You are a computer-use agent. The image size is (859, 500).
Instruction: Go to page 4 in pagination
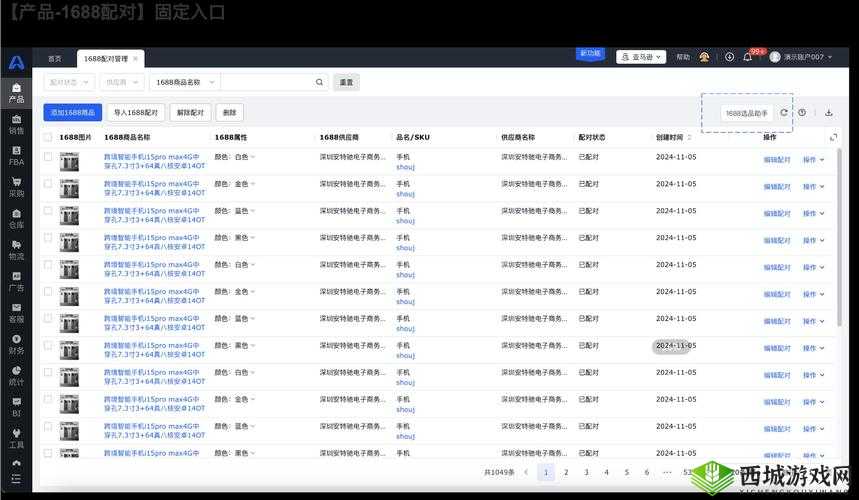[x=606, y=472]
